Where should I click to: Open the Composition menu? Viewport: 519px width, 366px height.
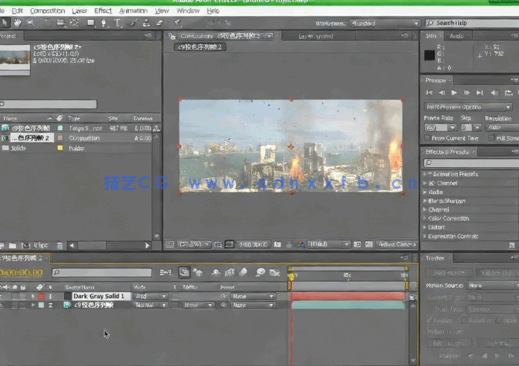coord(47,11)
